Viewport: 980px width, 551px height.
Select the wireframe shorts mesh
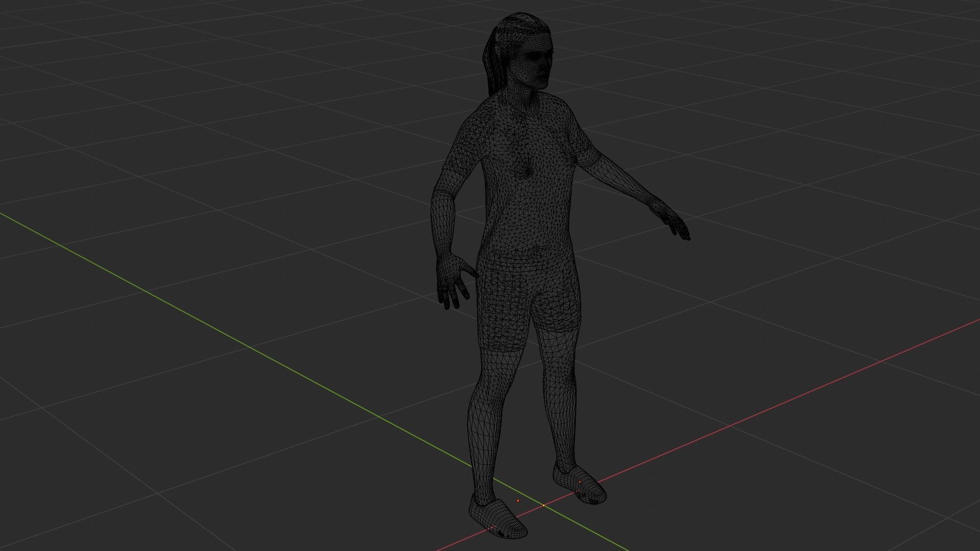[528, 304]
